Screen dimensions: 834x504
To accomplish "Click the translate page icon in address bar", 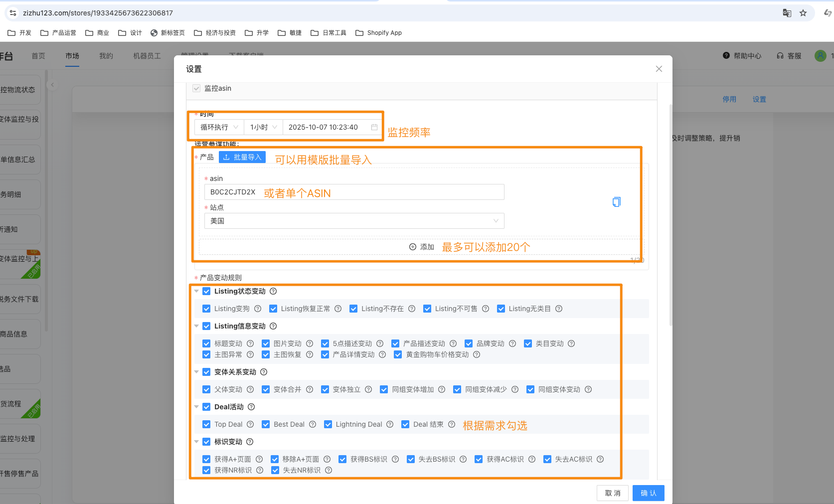I will [x=787, y=13].
